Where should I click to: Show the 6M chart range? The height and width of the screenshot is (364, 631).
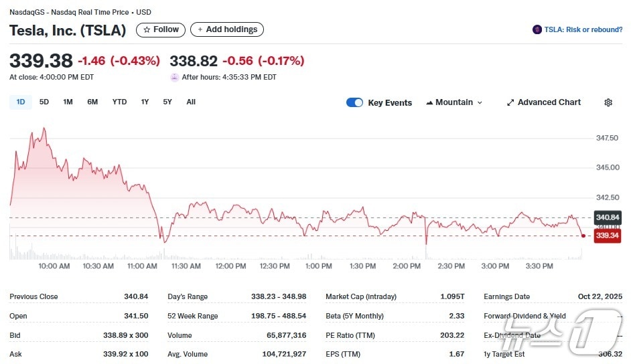click(92, 102)
